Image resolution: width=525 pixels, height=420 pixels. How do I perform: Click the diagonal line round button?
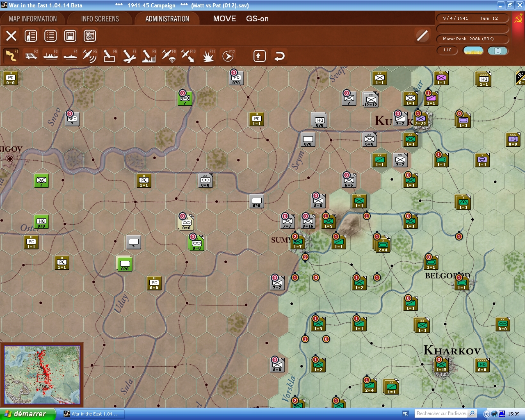(422, 36)
